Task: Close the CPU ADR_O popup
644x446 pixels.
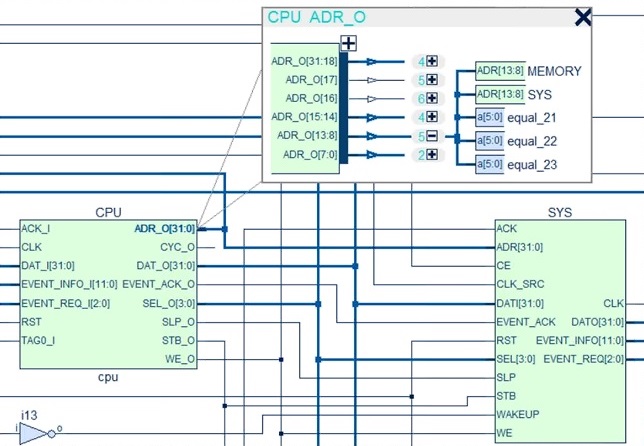Action: [x=583, y=18]
